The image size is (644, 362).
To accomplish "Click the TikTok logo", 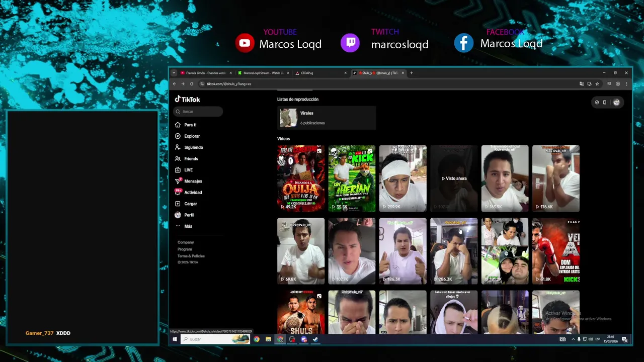I will pyautogui.click(x=187, y=100).
